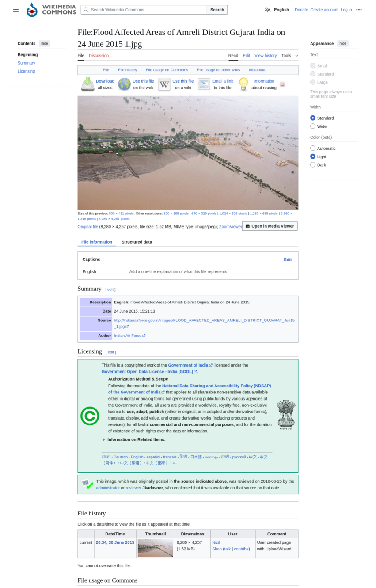
Task: Open the View history tab
Action: [266, 56]
